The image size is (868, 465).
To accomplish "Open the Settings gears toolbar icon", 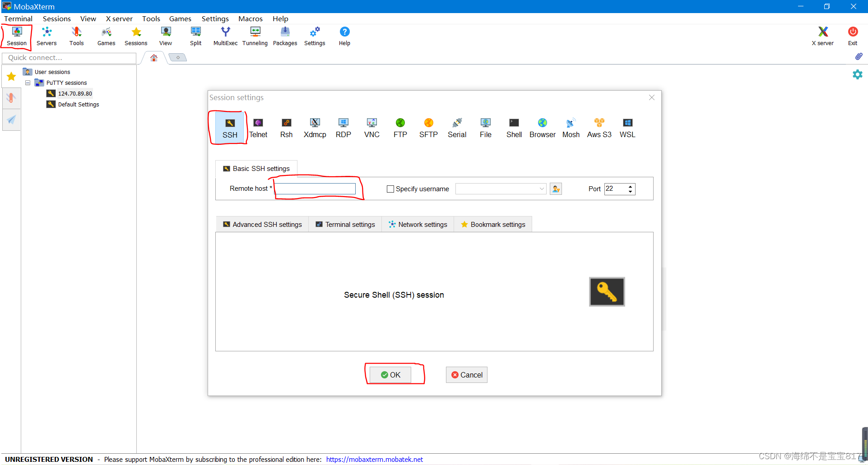I will 315,36.
